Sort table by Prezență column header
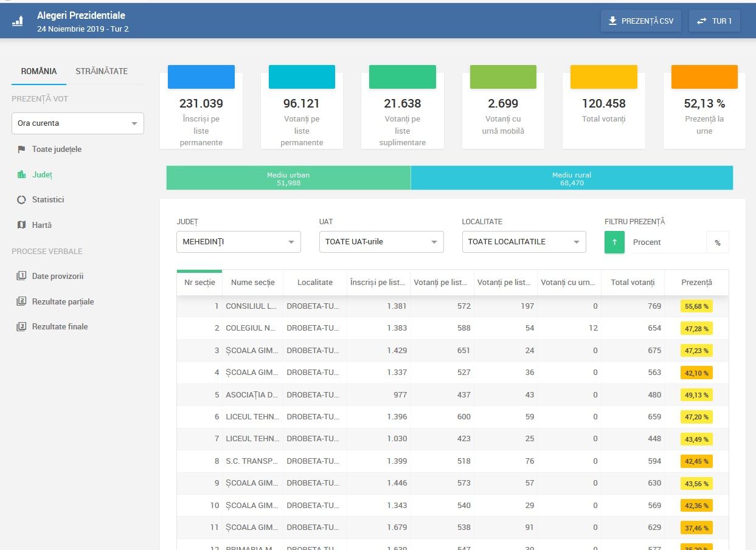This screenshot has height=550, width=756. 696,283
